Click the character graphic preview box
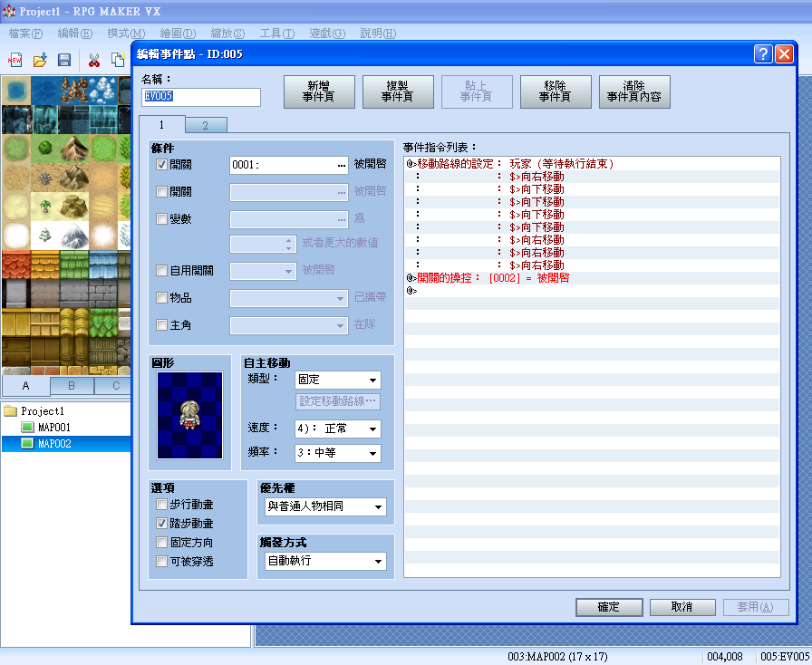 pos(189,415)
